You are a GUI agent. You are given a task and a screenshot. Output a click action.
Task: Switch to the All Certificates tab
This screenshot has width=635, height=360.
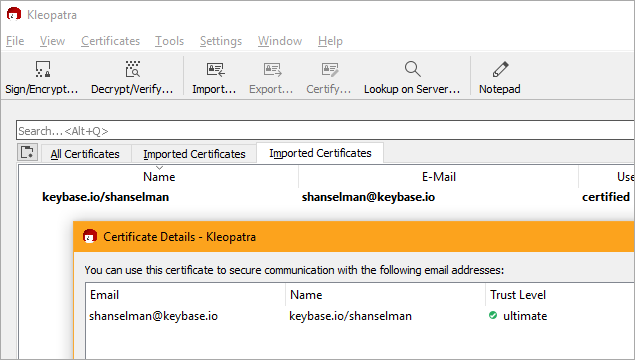tap(85, 154)
